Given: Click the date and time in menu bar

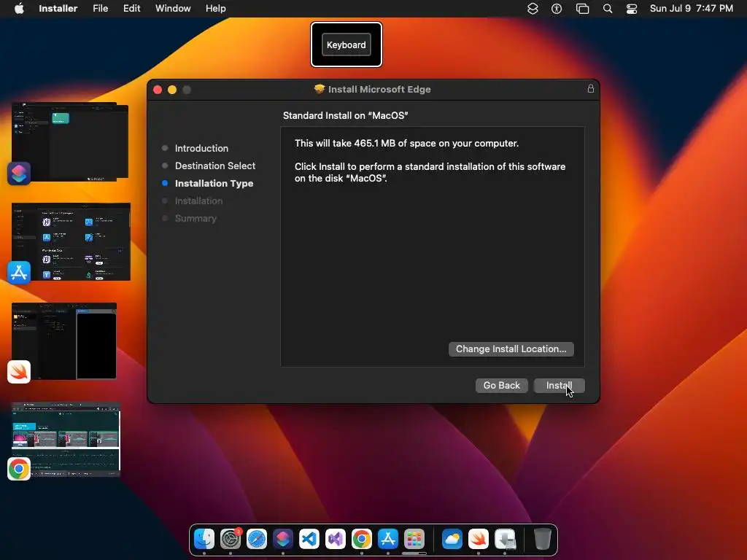Looking at the screenshot, I should coord(692,9).
